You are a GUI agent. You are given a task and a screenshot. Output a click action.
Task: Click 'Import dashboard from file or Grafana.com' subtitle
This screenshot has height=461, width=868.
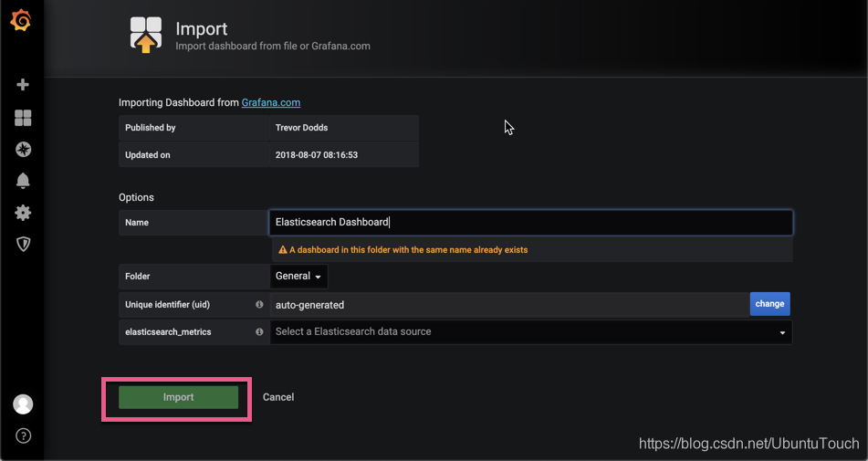point(273,46)
